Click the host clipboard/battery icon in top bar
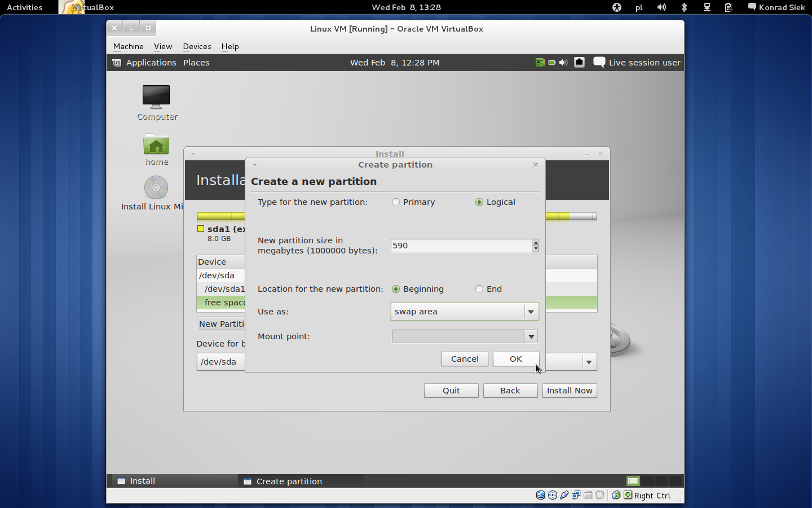 (x=729, y=7)
